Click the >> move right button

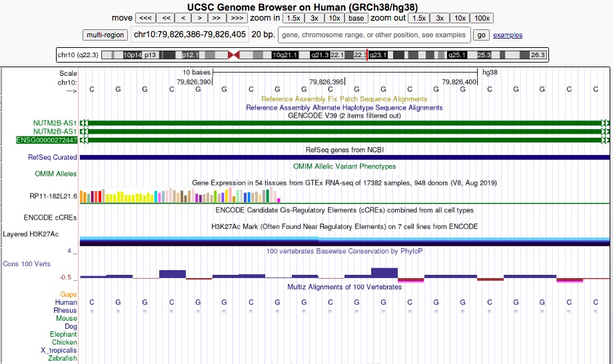point(217,18)
